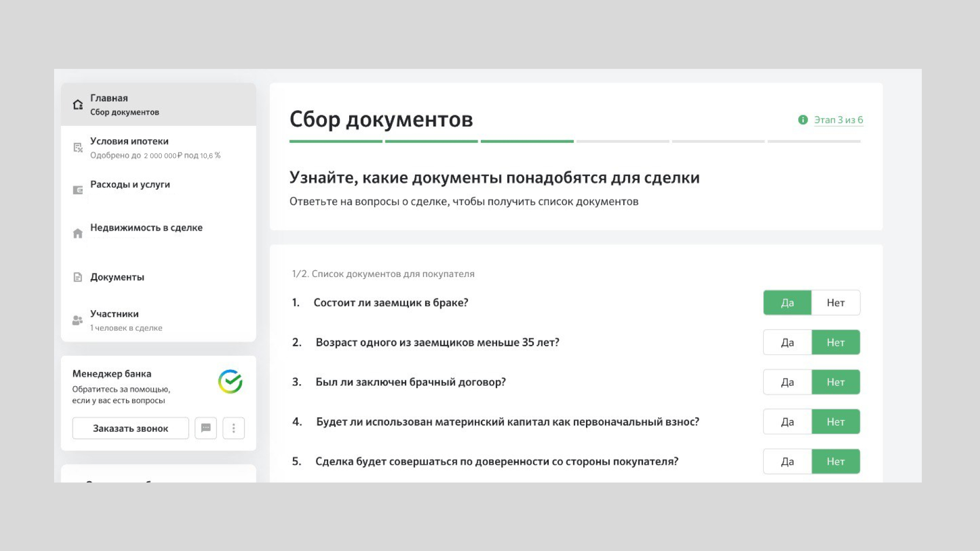Open the Участники sidebar section
Screen dimensions: 980x551
tap(158, 320)
